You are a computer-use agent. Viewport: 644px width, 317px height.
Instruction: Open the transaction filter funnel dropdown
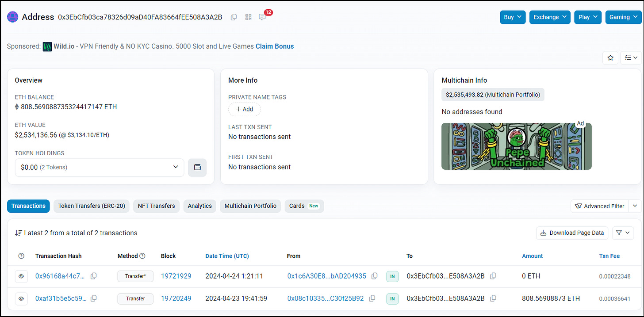(x=623, y=233)
